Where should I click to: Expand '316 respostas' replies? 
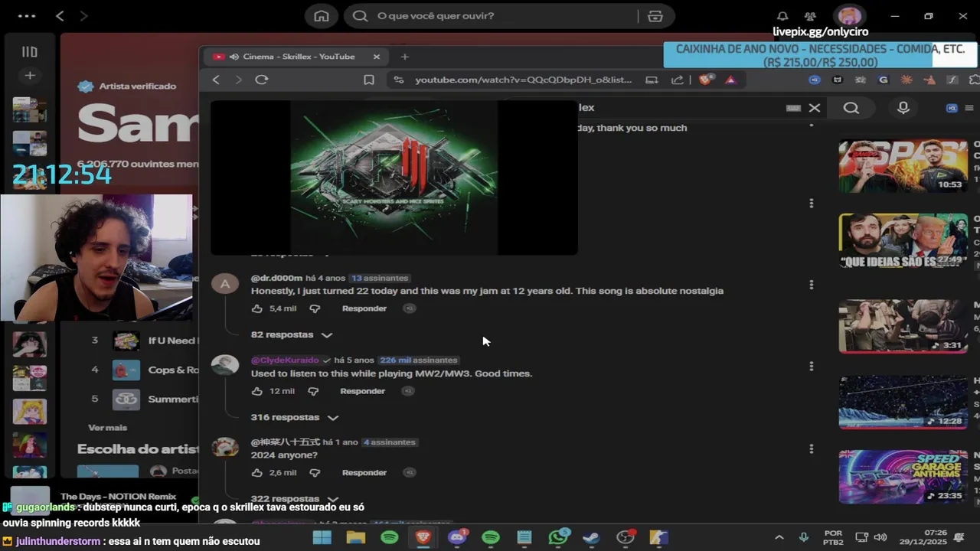click(295, 417)
